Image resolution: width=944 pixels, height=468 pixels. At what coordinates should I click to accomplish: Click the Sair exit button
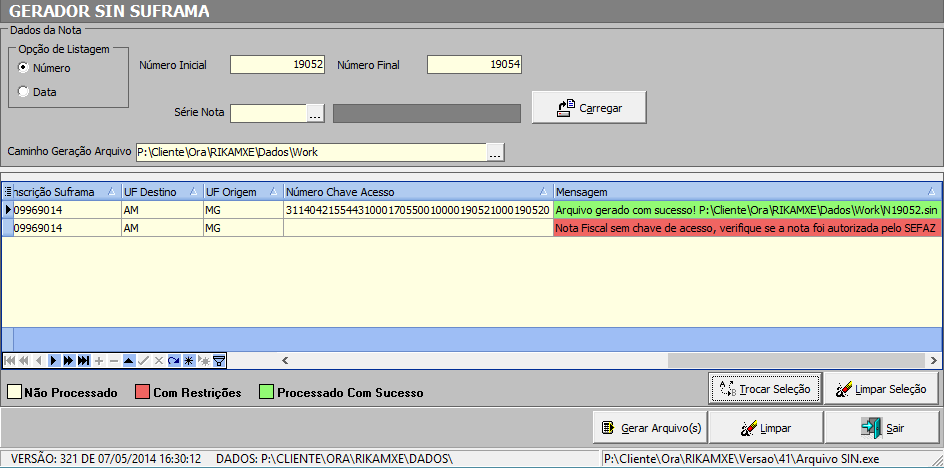point(882,428)
